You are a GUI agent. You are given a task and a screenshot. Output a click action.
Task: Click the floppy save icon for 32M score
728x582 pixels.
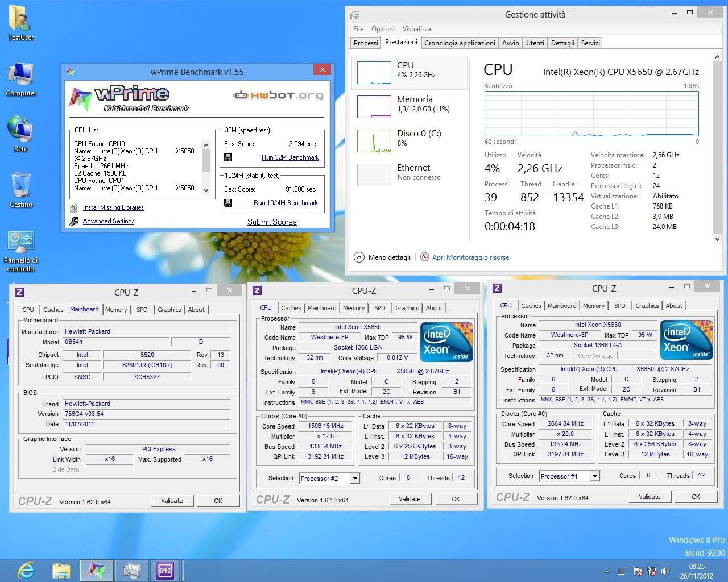click(x=228, y=157)
